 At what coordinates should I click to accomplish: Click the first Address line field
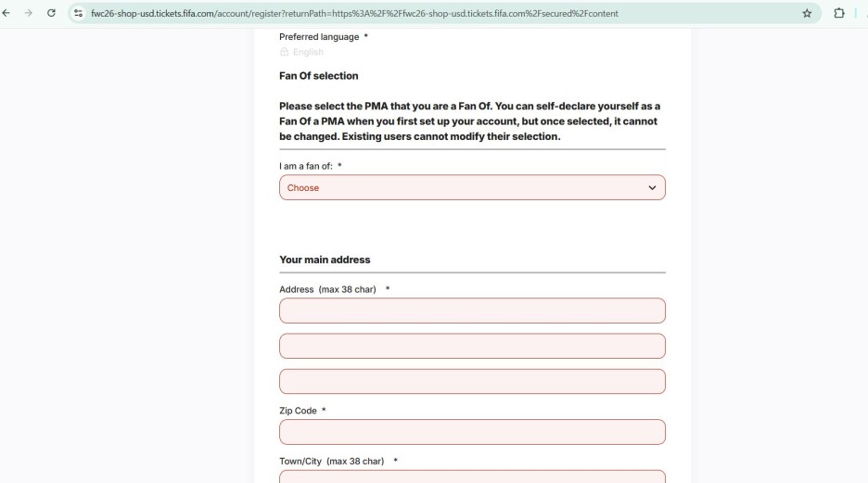471,311
